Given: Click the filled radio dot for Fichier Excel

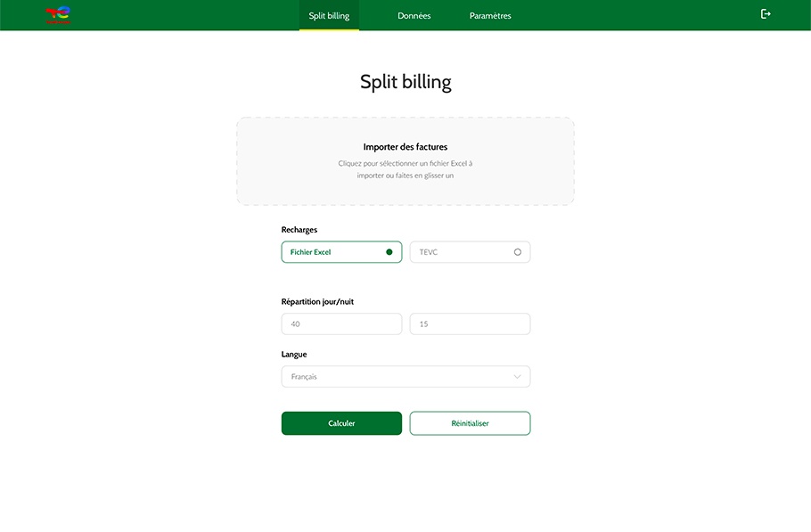Looking at the screenshot, I should pyautogui.click(x=389, y=252).
